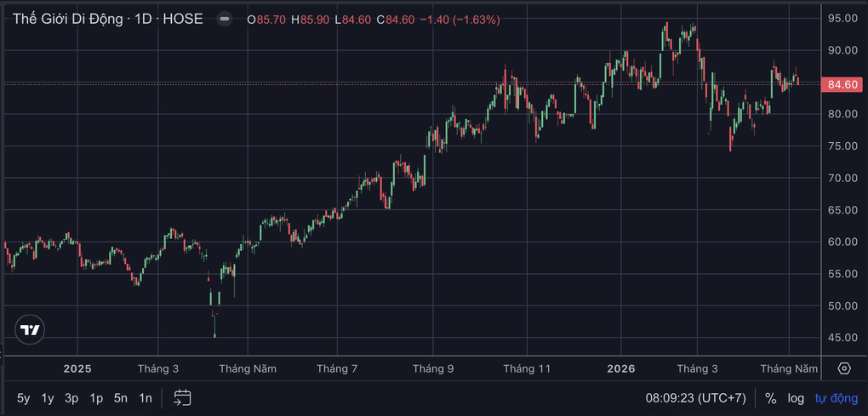Select the 5y time range
The image size is (868, 416).
pyautogui.click(x=24, y=398)
